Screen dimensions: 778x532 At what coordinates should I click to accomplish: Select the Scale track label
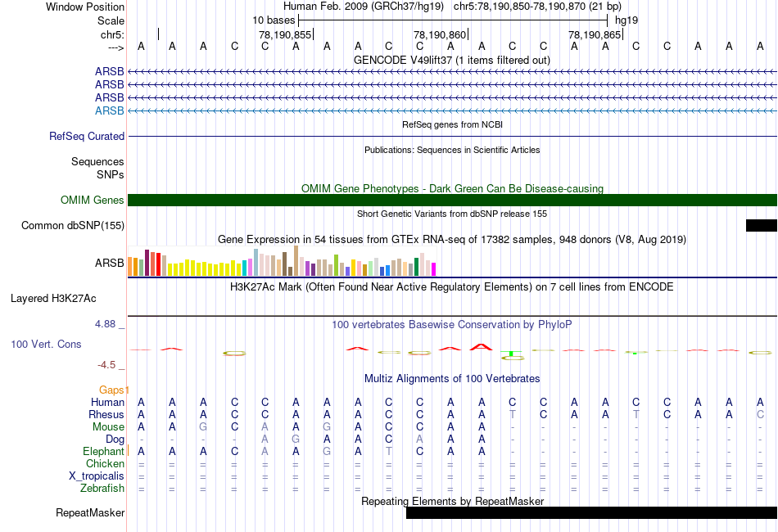(x=111, y=20)
